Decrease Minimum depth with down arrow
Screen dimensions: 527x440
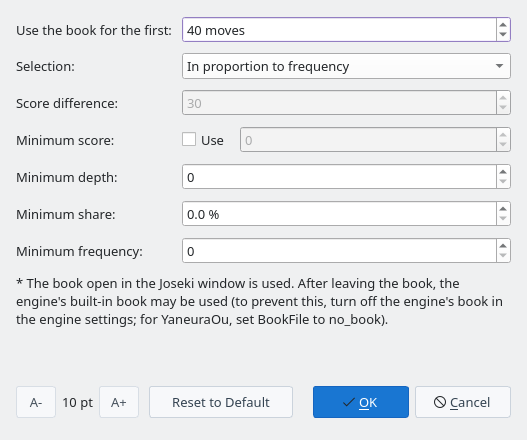pyautogui.click(x=503, y=182)
